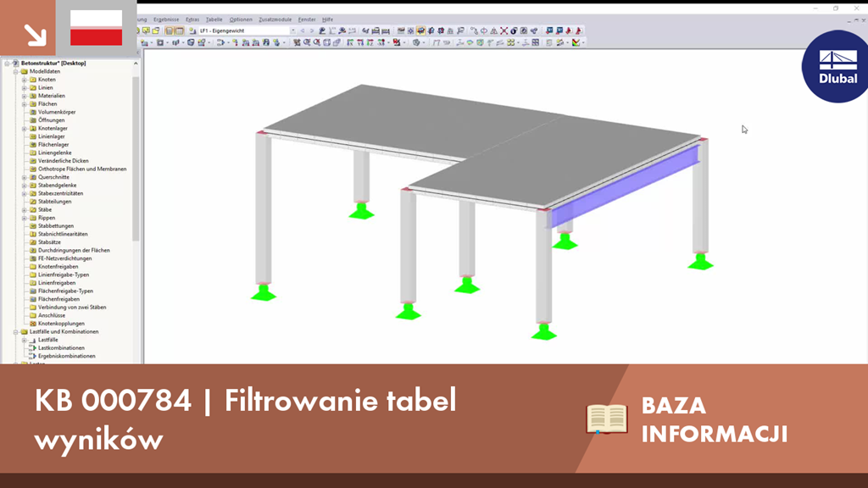Collapse the Lastfälle und Kombinationen folder
Viewport: 868px width, 488px height.
(x=16, y=332)
